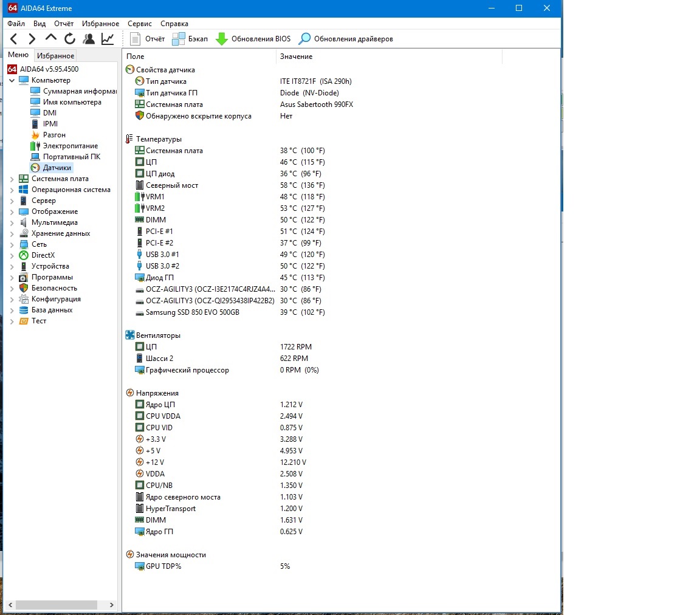Open the Вид menu
The height and width of the screenshot is (615, 700).
[x=39, y=24]
